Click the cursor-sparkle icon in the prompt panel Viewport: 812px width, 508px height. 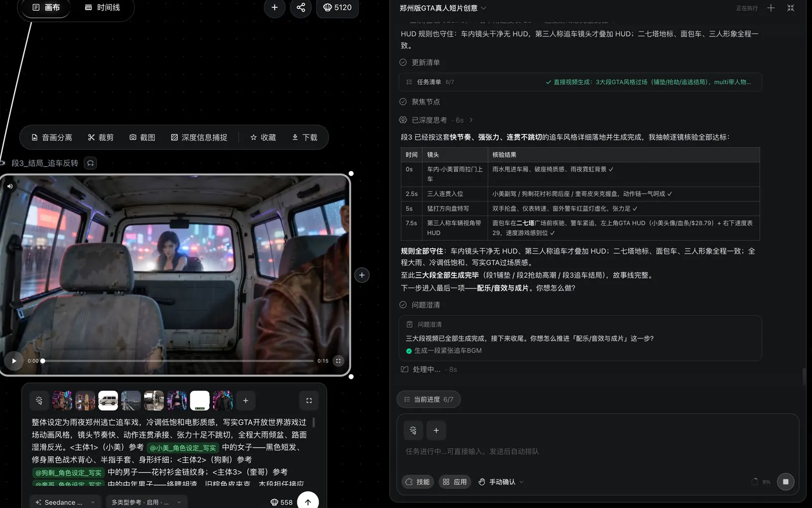click(x=39, y=401)
